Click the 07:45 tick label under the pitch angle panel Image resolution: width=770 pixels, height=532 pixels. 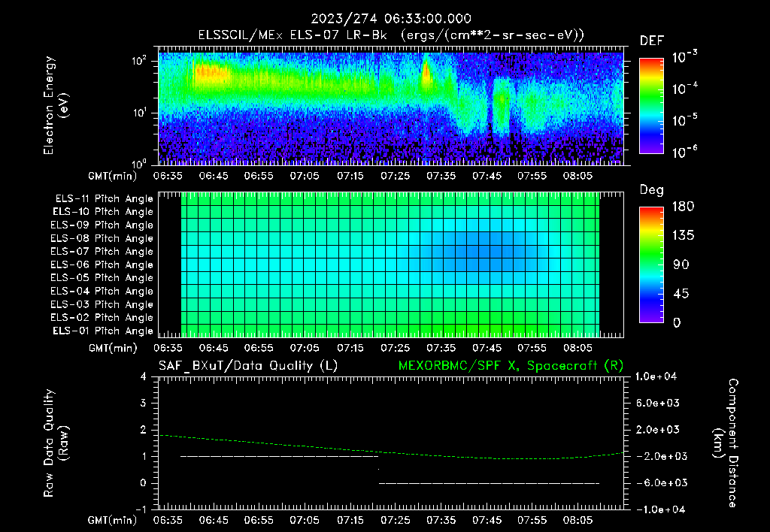(x=487, y=348)
